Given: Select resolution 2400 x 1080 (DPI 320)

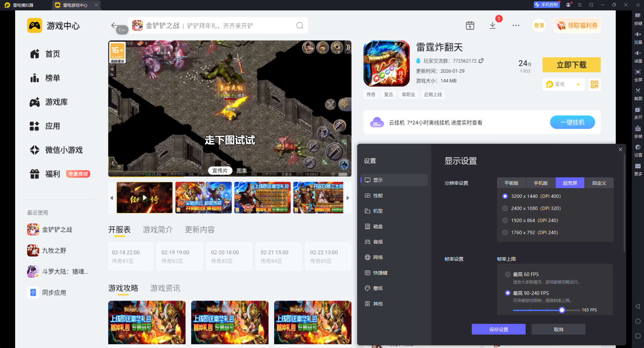Looking at the screenshot, I should (505, 208).
